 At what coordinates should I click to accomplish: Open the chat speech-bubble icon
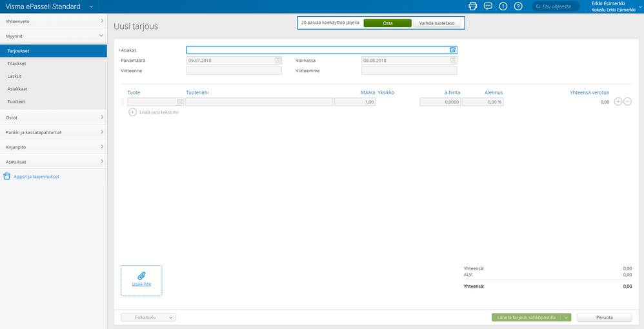[x=488, y=6]
